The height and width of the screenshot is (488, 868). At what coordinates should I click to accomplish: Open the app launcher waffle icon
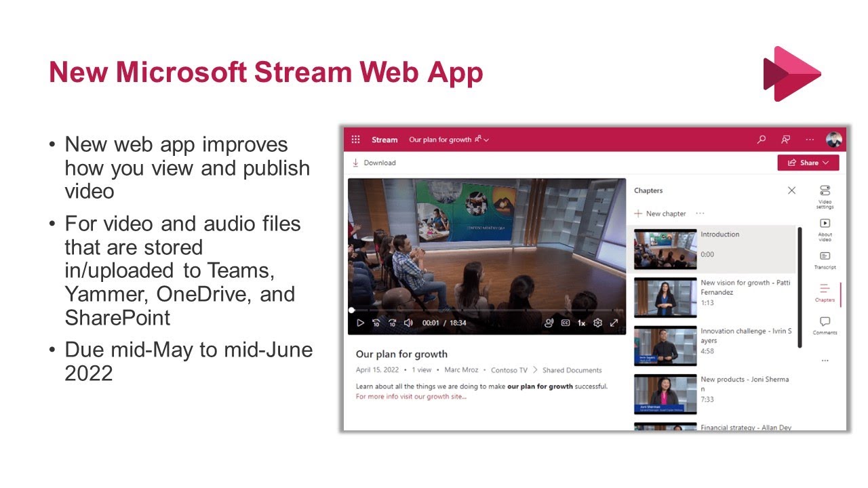[x=355, y=140]
